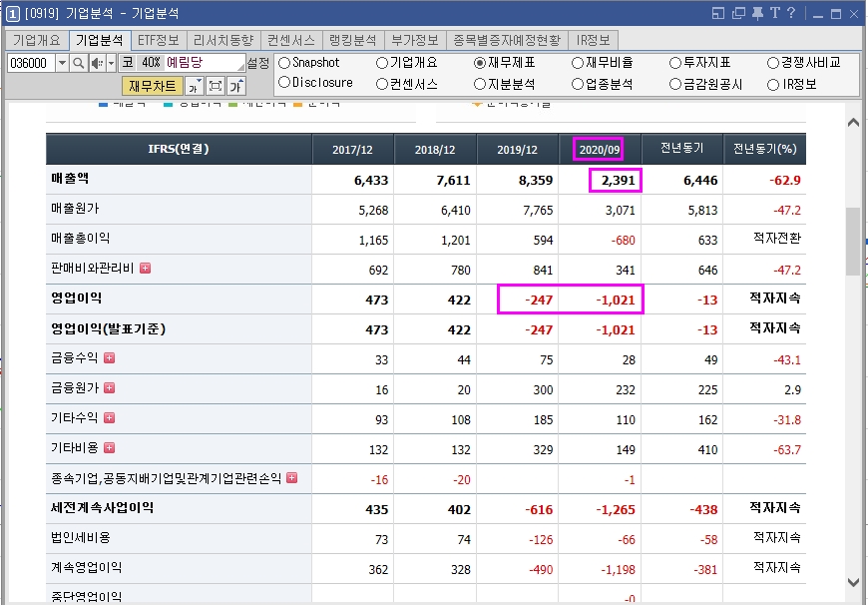Click the 40% margin rate badge
The width and height of the screenshot is (868, 605).
point(151,63)
